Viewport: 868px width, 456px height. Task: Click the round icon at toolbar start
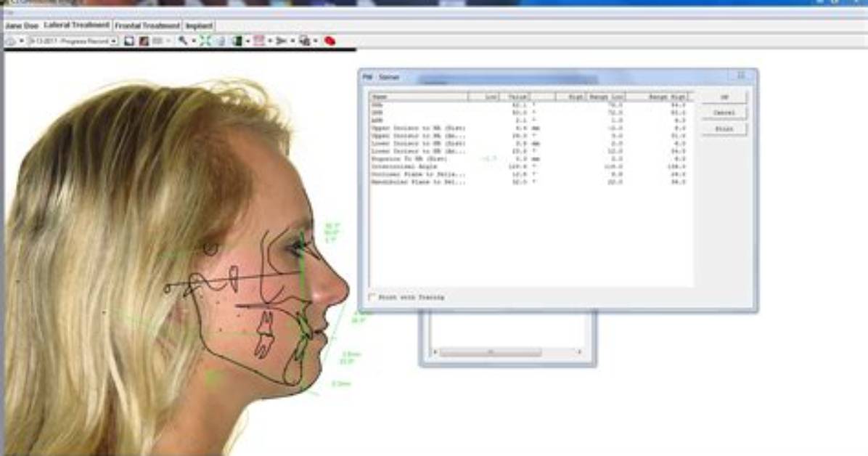click(10, 41)
